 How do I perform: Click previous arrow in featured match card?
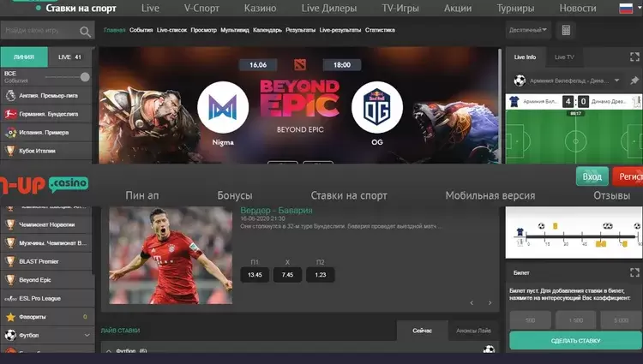(472, 303)
